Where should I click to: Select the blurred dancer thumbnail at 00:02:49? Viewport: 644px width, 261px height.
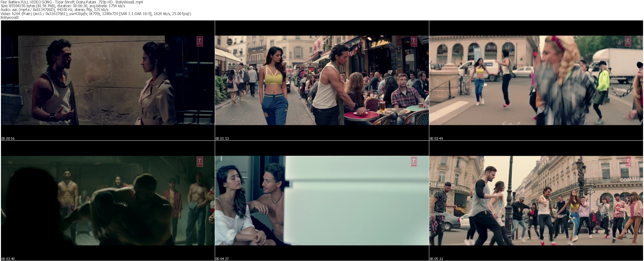click(x=536, y=80)
